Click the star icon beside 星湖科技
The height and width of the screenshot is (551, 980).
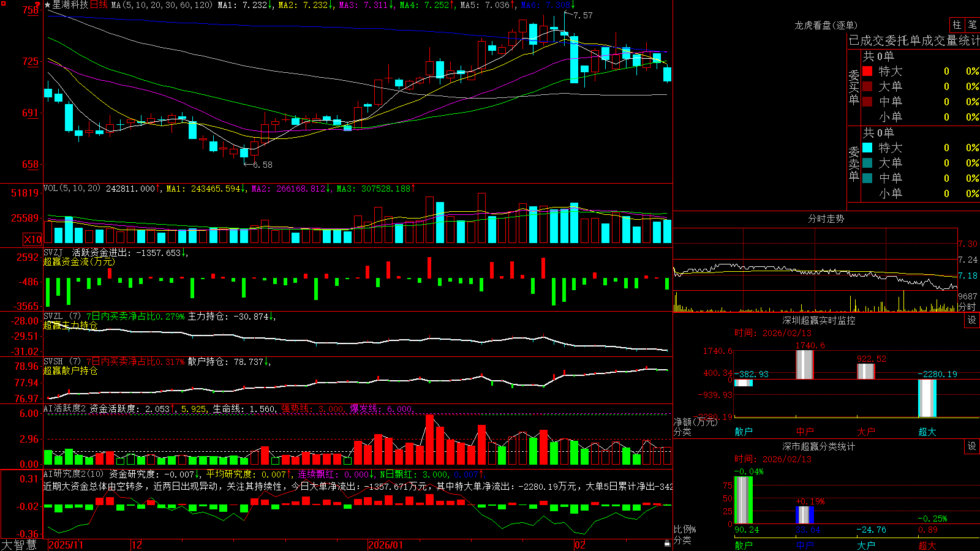point(48,5)
